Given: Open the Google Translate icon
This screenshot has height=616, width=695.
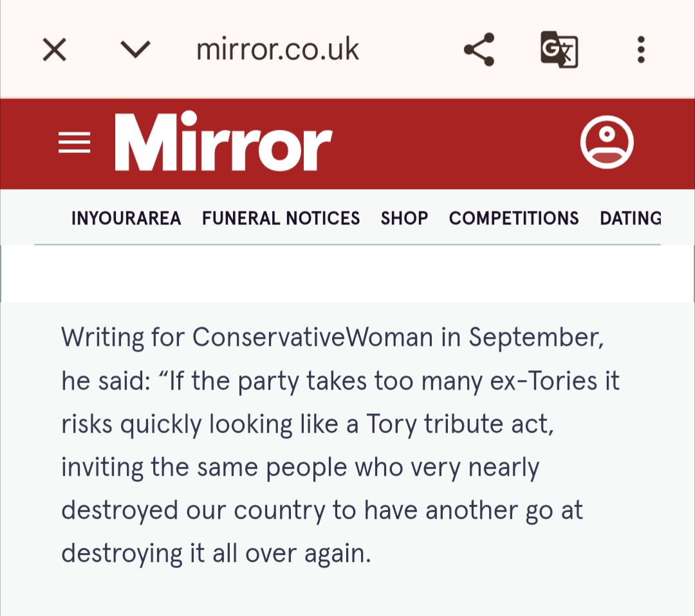Looking at the screenshot, I should [559, 50].
